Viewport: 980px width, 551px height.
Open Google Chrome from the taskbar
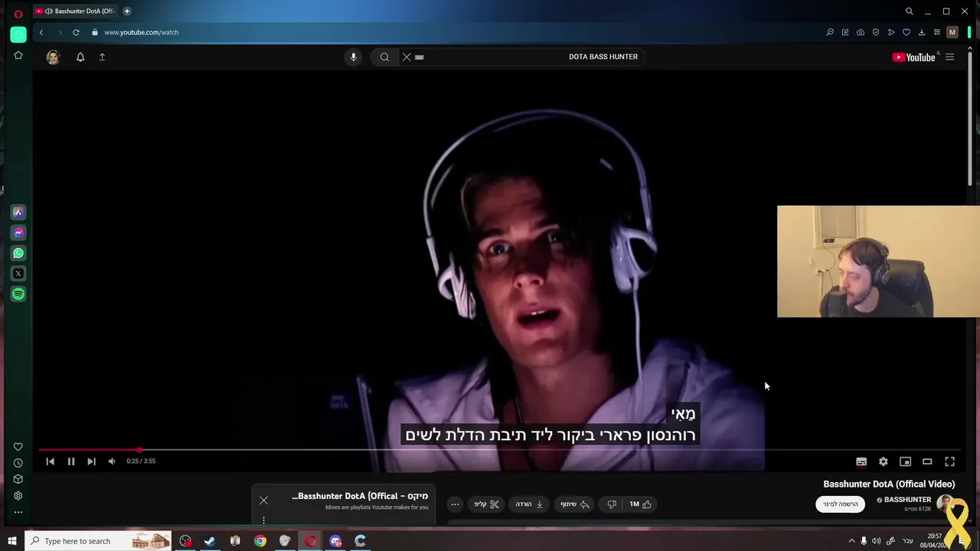pos(260,541)
